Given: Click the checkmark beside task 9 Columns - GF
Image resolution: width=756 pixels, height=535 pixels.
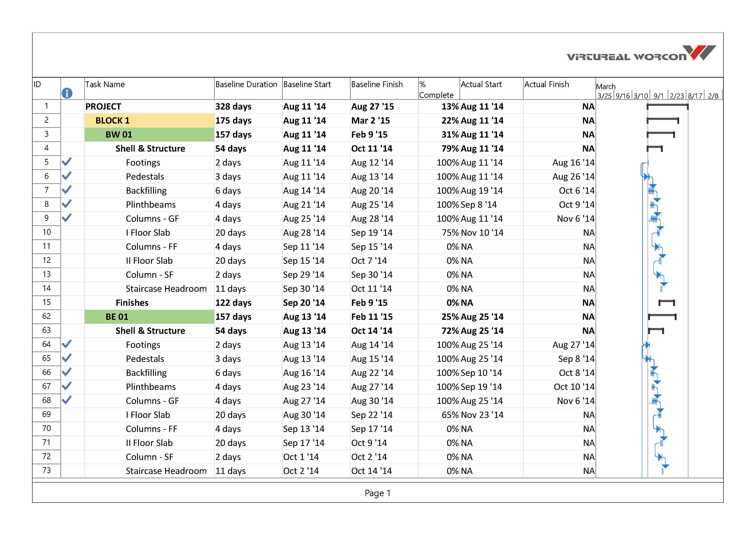Looking at the screenshot, I should pos(67,218).
